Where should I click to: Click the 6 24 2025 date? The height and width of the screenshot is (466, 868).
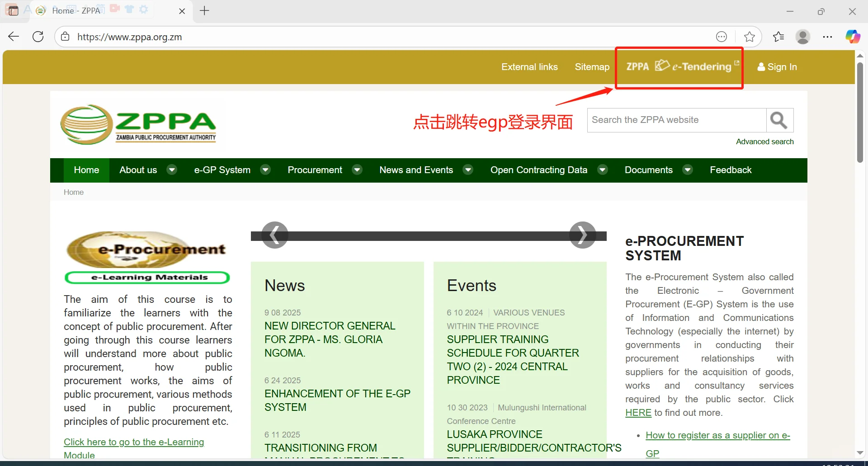click(283, 381)
